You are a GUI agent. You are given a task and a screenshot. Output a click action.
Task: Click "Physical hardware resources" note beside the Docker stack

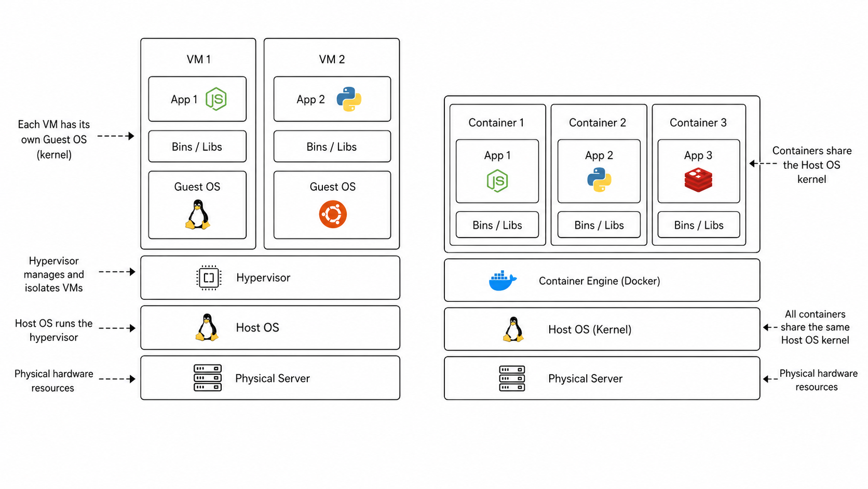[x=818, y=380]
